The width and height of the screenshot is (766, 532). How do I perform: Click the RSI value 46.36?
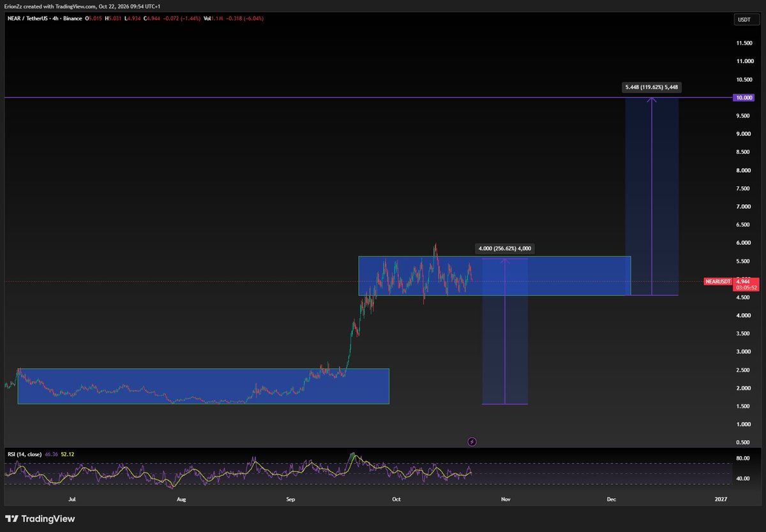[52, 454]
